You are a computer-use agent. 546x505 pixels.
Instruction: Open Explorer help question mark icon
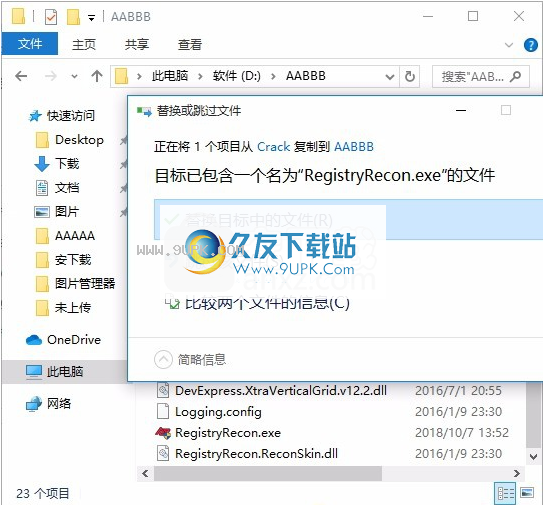point(531,45)
